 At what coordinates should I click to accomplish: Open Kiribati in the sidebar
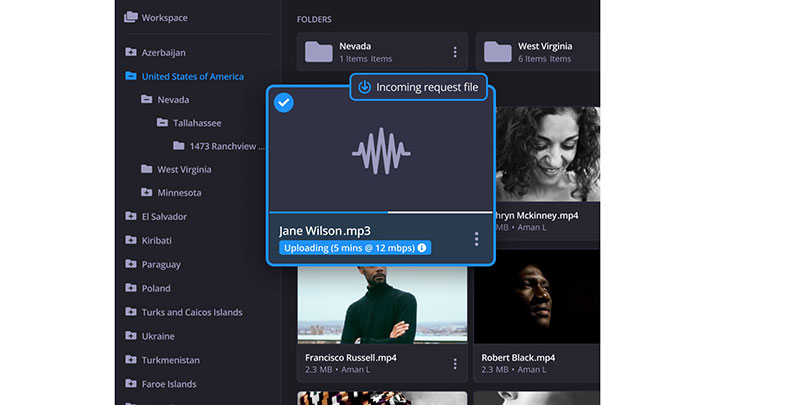pos(157,240)
